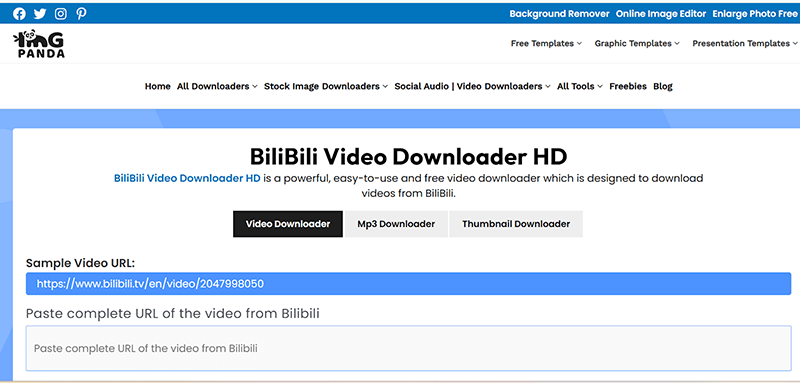
Task: Expand the Free Templates dropdown
Action: click(x=546, y=43)
